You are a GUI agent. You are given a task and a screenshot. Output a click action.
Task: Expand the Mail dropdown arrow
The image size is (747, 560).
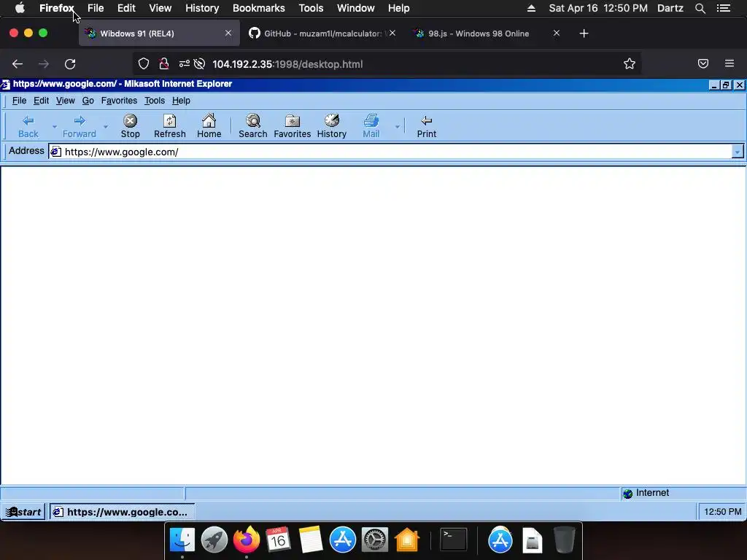coord(397,127)
